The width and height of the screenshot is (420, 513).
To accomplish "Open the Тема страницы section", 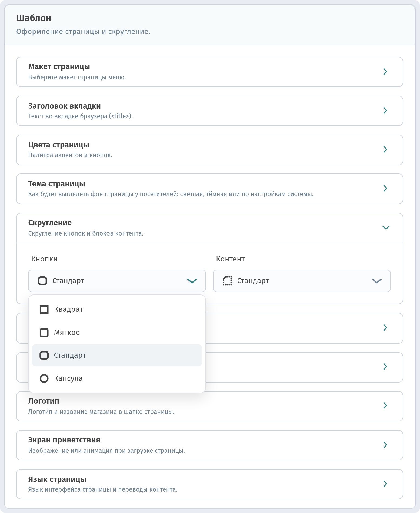I will click(209, 189).
